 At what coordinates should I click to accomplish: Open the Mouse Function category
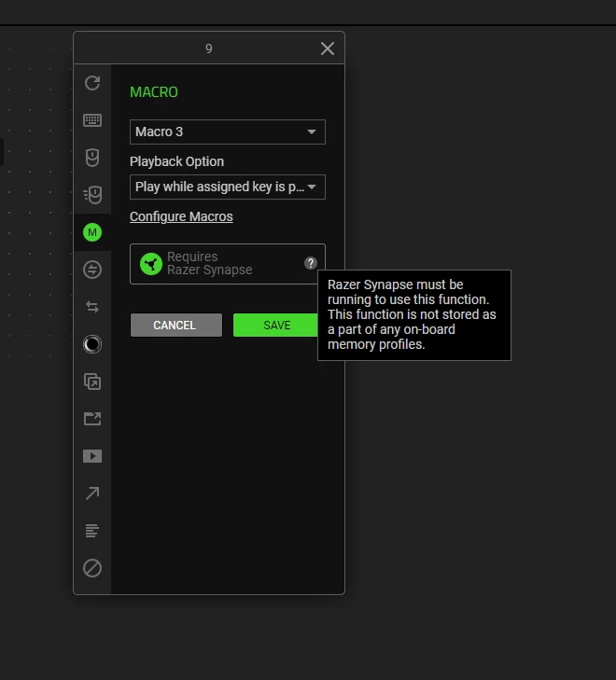pos(92,158)
